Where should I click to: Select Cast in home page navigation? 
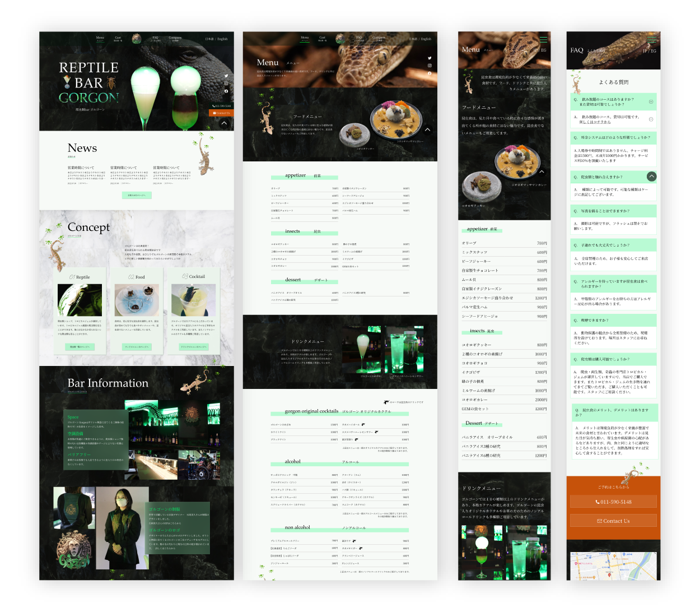[118, 39]
